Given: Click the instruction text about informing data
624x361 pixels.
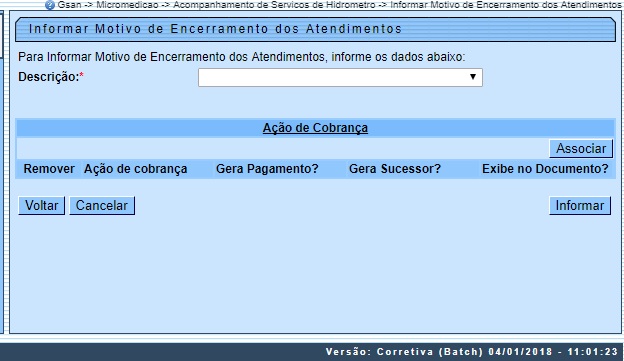Looking at the screenshot, I should tap(242, 57).
